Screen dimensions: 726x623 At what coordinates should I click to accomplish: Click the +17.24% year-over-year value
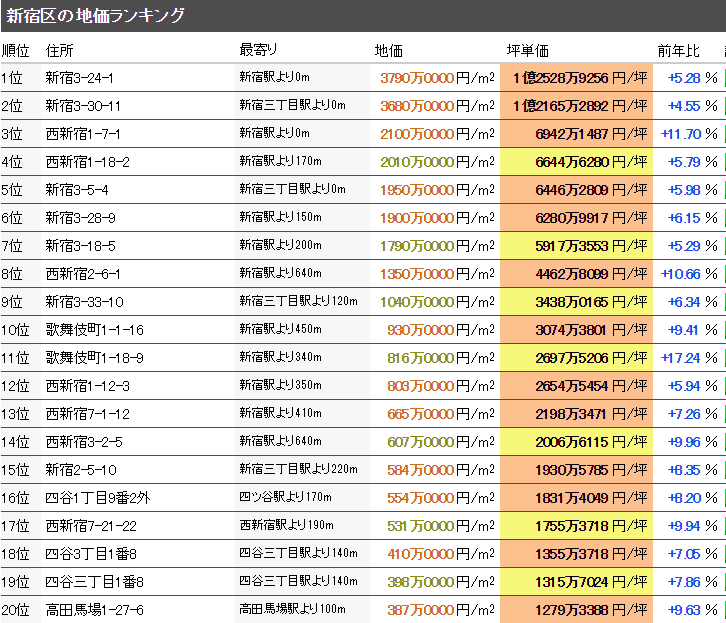[x=689, y=358]
